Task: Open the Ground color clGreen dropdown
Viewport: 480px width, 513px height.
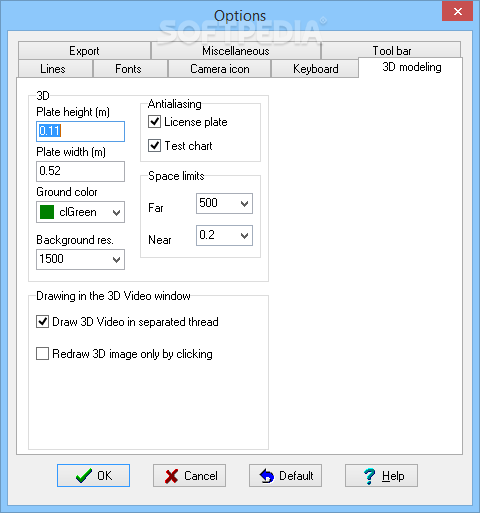Action: [x=116, y=212]
